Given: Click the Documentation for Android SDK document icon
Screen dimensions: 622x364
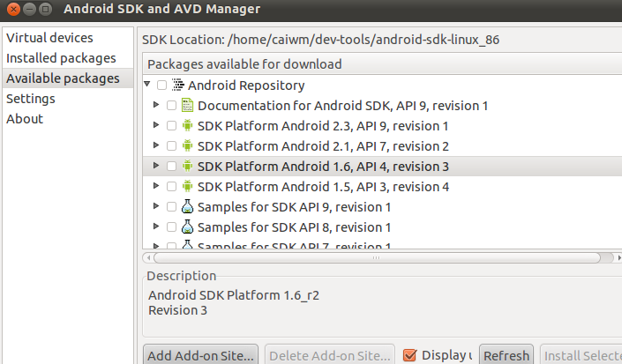Looking at the screenshot, I should [x=187, y=106].
